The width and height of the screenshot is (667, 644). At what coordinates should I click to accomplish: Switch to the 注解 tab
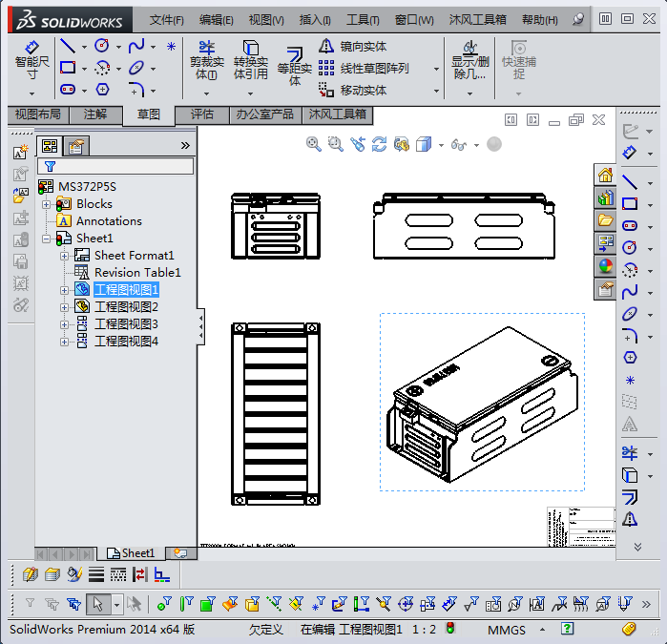pyautogui.click(x=95, y=115)
